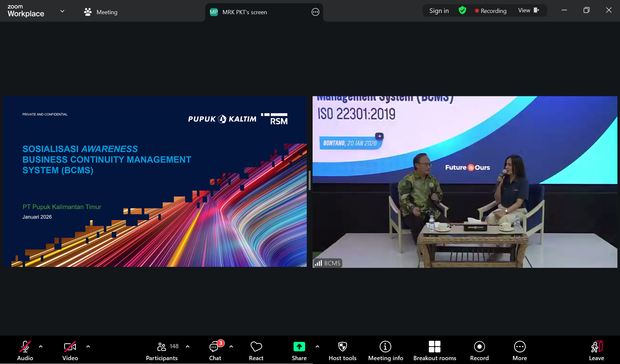Screen dimensions: 620x364
Task: Expand the share options arrow
Action: pos(317,347)
